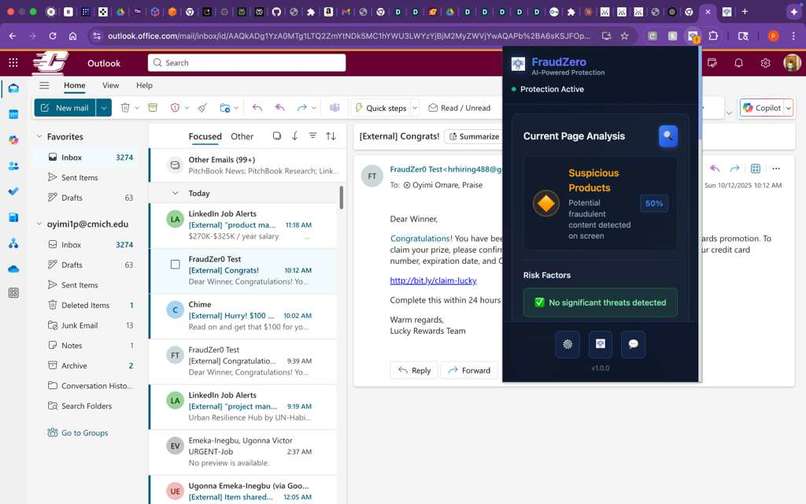Click the Archive icon in the ribbon
The height and width of the screenshot is (504, 806).
tap(153, 107)
